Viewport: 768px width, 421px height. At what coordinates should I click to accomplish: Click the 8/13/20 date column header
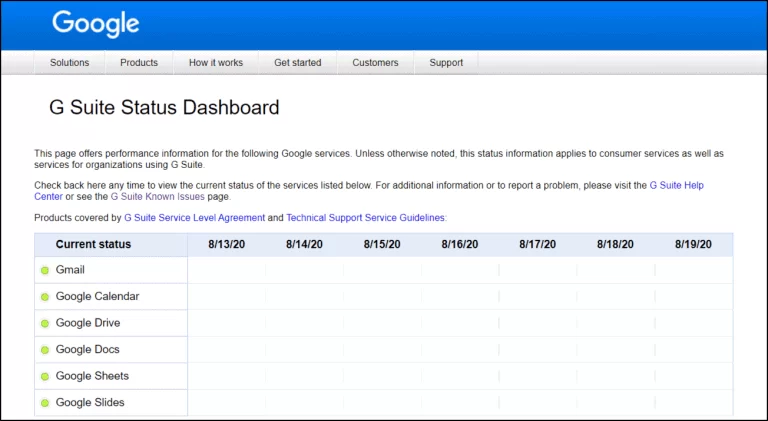(x=226, y=244)
